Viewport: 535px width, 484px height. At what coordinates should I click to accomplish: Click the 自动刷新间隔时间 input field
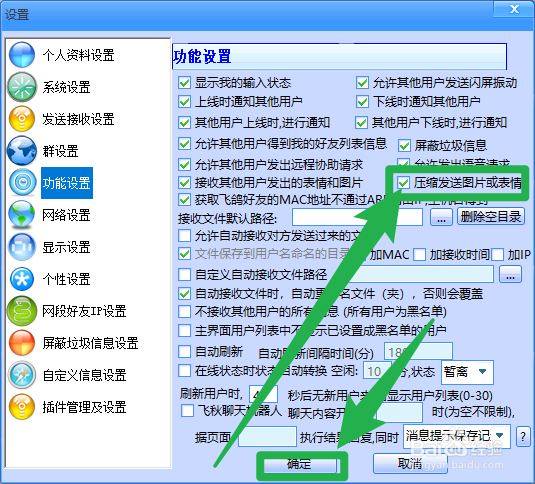[418, 352]
